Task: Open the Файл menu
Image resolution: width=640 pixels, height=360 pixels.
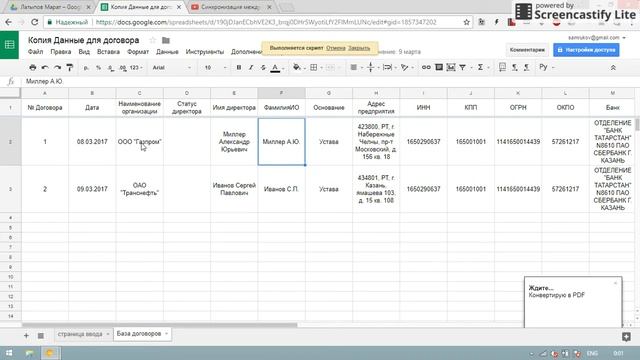Action: pyautogui.click(x=36, y=52)
